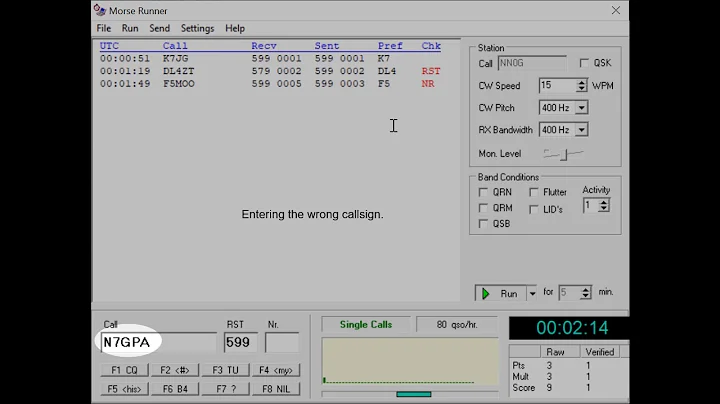Click the F6 B4 button

point(175,389)
